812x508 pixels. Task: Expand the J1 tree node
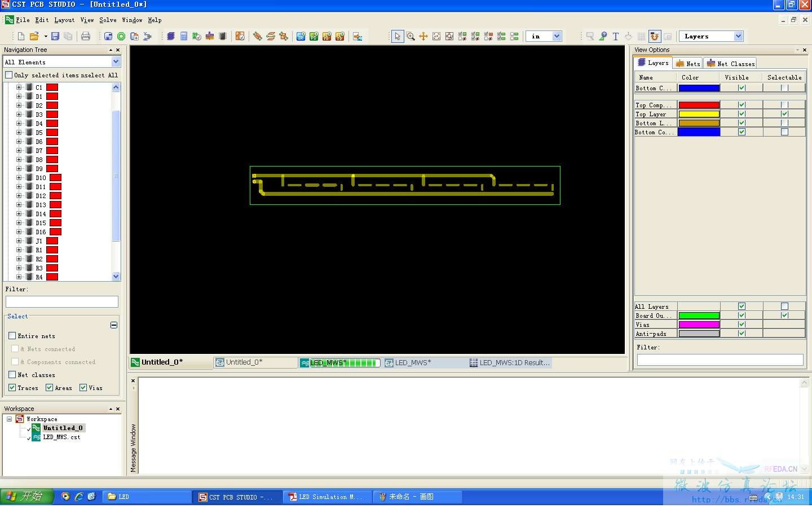point(19,241)
